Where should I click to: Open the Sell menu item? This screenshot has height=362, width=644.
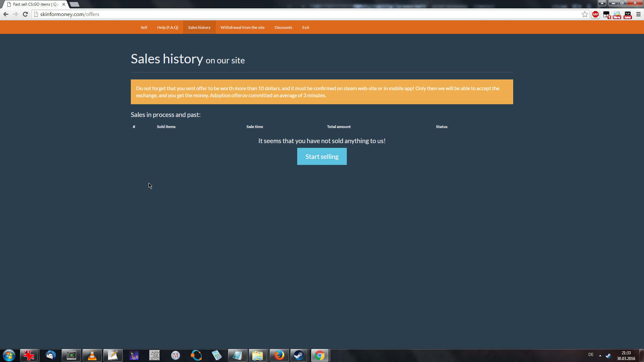pyautogui.click(x=144, y=27)
